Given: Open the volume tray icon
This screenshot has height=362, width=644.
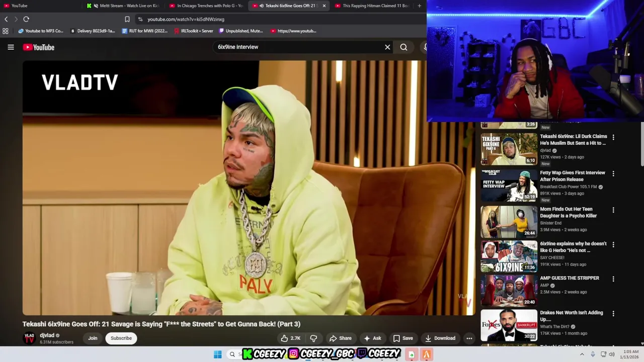Looking at the screenshot, I should pyautogui.click(x=612, y=354).
